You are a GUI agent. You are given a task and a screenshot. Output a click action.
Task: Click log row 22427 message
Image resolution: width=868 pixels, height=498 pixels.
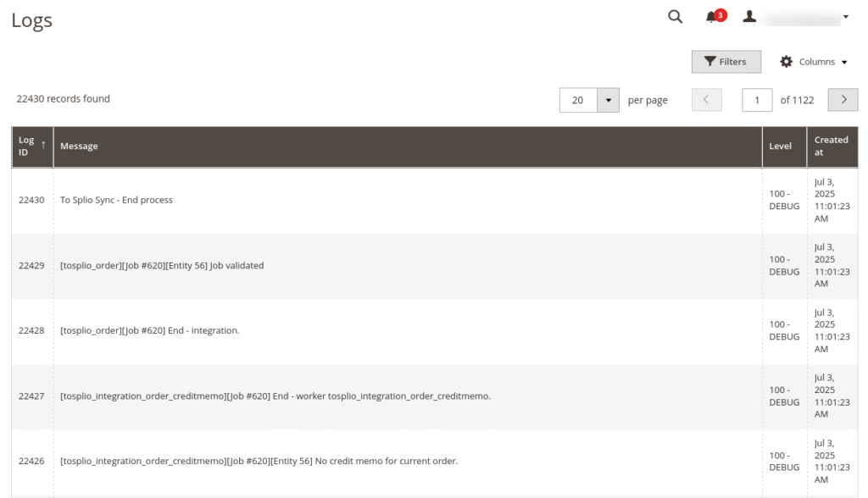click(x=275, y=396)
